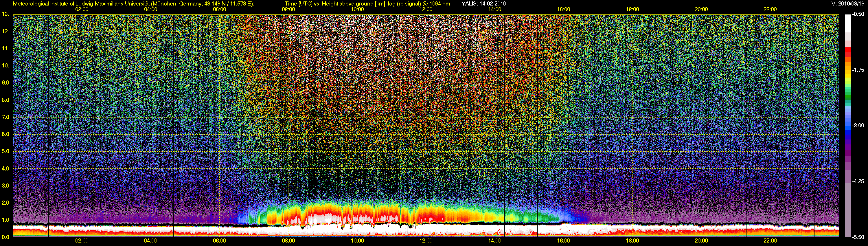Viewport: 868px width, 246px height.
Task: Click the 08:00 label on top axis
Action: 288,10
